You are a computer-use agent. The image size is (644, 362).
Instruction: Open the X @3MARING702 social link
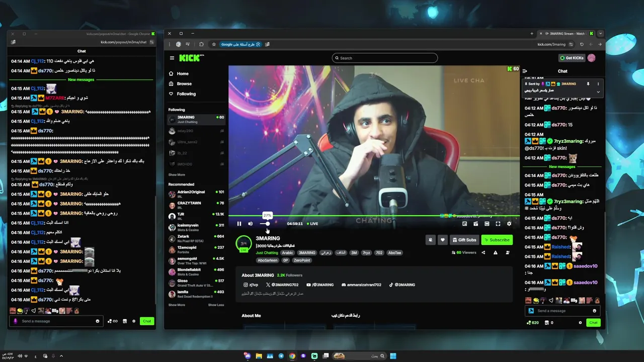pyautogui.click(x=282, y=285)
